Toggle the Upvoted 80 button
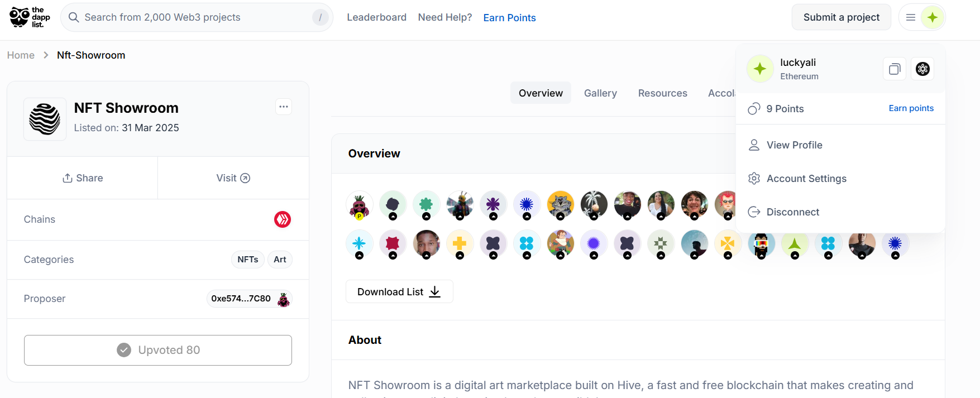The image size is (980, 398). [158, 350]
